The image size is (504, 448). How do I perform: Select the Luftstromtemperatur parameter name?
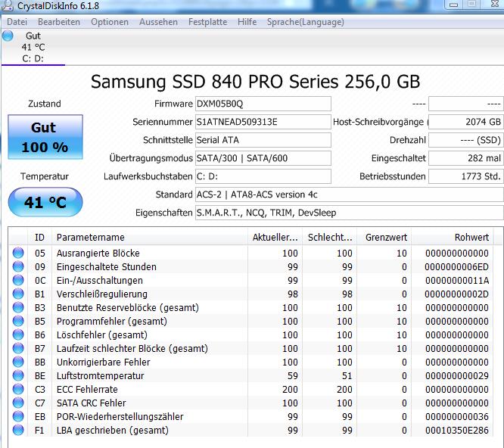tap(101, 376)
